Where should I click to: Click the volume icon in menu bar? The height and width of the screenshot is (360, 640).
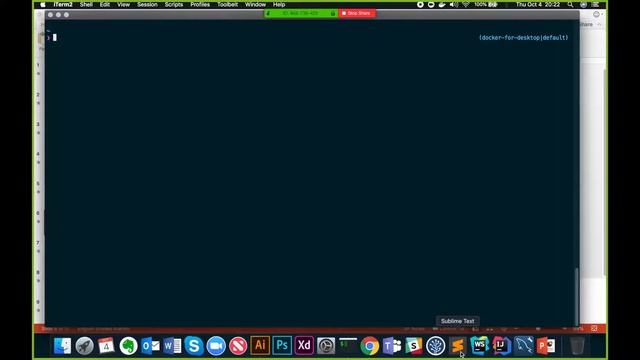pyautogui.click(x=453, y=4)
